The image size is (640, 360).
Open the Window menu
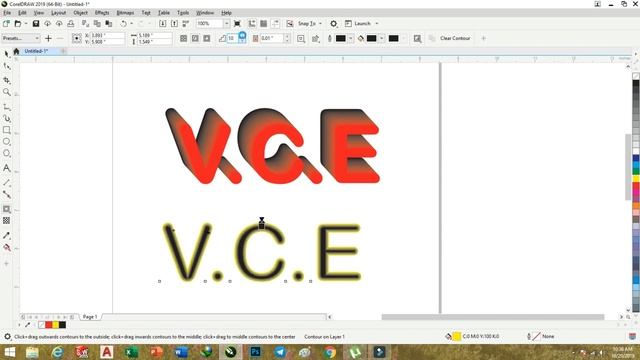click(x=205, y=13)
